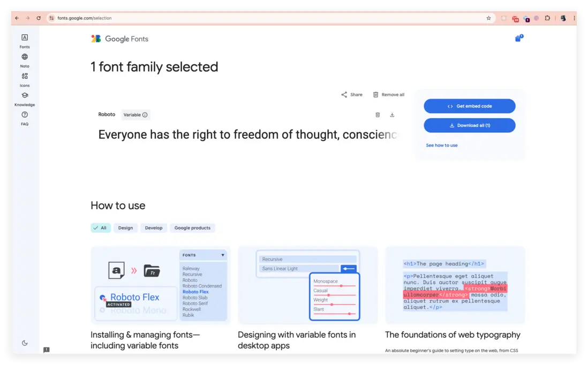
Task: Open the selection bag icon
Action: click(519, 38)
